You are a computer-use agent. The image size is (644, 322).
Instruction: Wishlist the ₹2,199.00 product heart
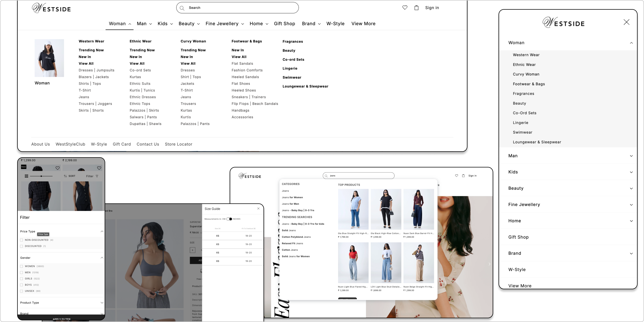tap(99, 168)
